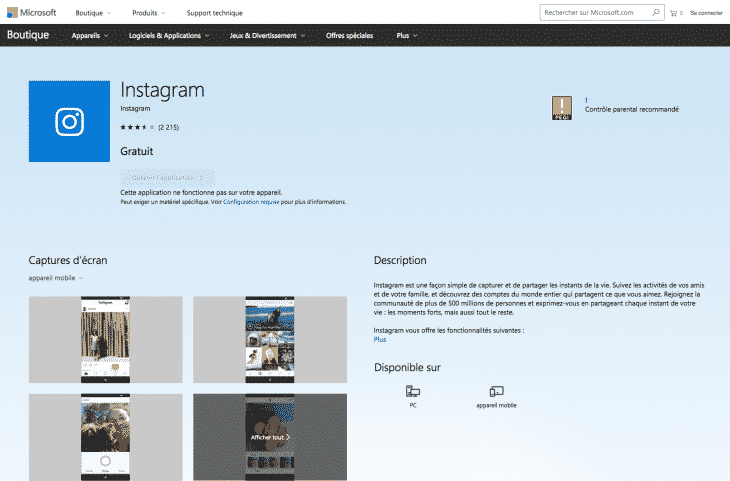Click the Gratuit price label
The height and width of the screenshot is (481, 730).
tap(136, 151)
